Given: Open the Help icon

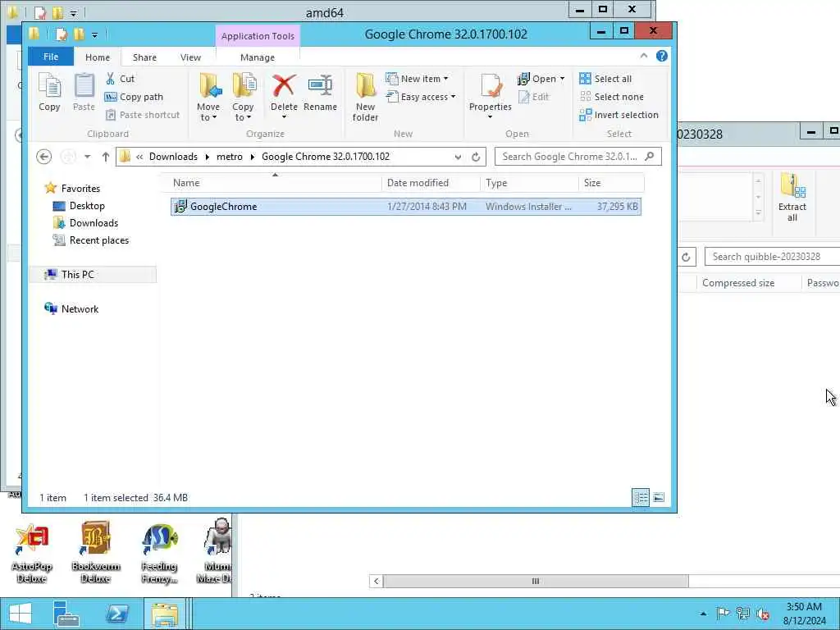Looking at the screenshot, I should coord(662,56).
